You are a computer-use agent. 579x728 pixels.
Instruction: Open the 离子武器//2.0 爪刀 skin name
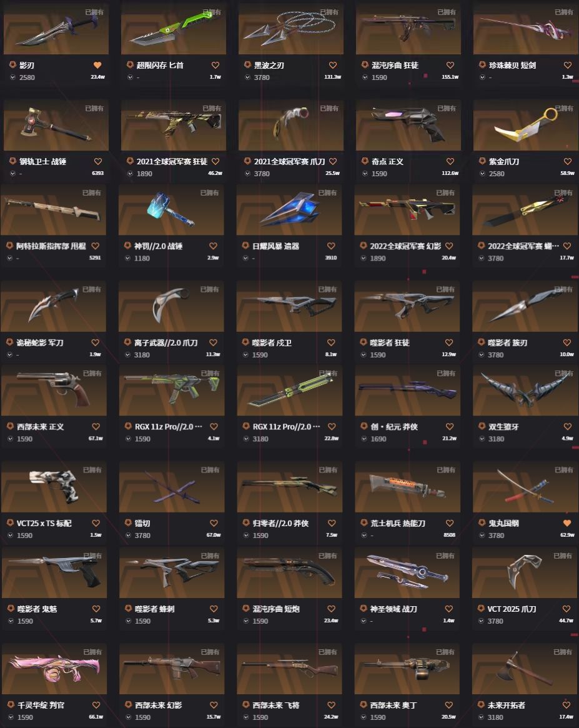(x=166, y=342)
